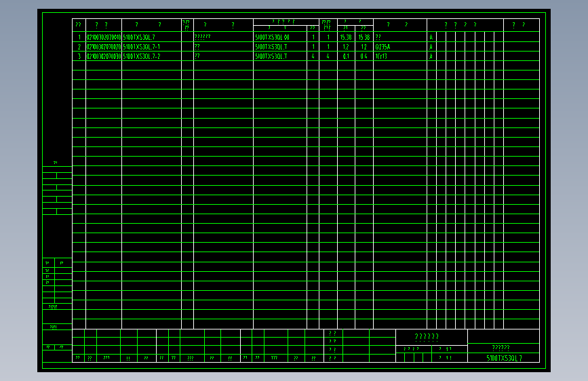Click the title block text 5100TXS30L.7
This screenshot has height=381, width=588.
tap(504, 358)
